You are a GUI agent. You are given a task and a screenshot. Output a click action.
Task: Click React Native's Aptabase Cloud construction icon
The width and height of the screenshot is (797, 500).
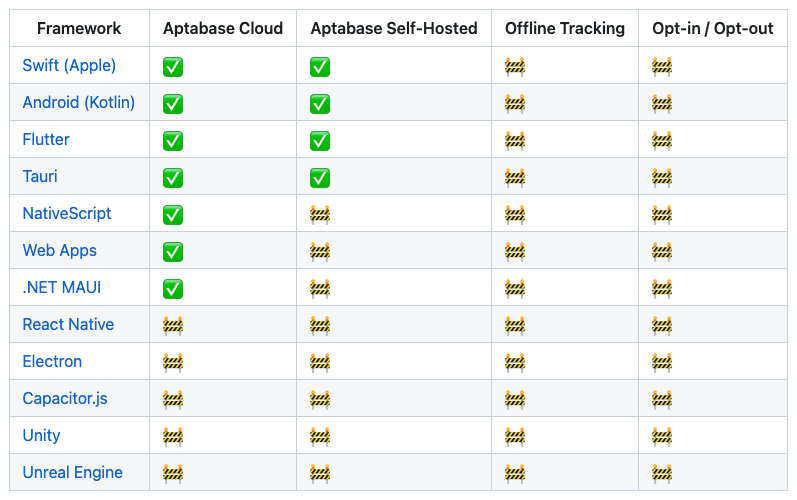click(x=173, y=326)
